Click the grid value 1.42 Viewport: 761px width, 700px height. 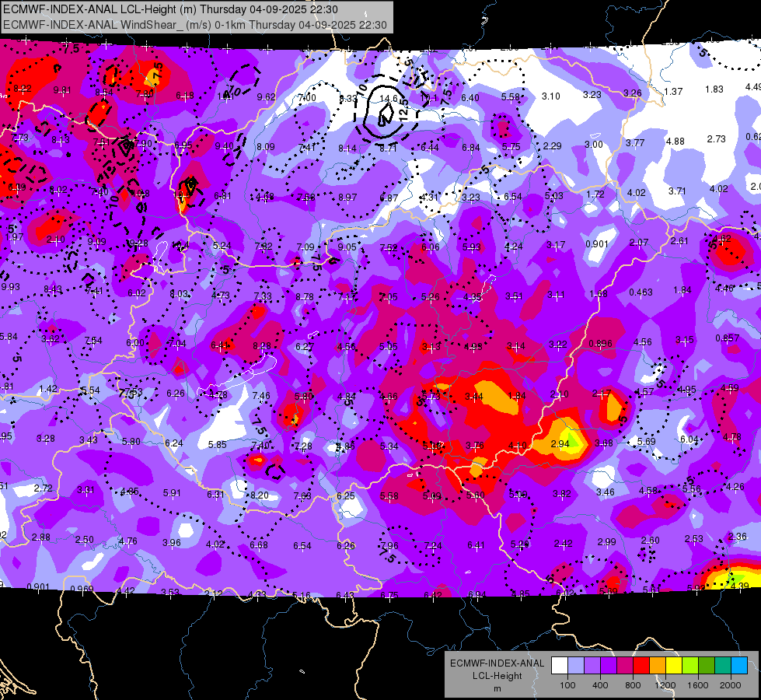(x=48, y=389)
